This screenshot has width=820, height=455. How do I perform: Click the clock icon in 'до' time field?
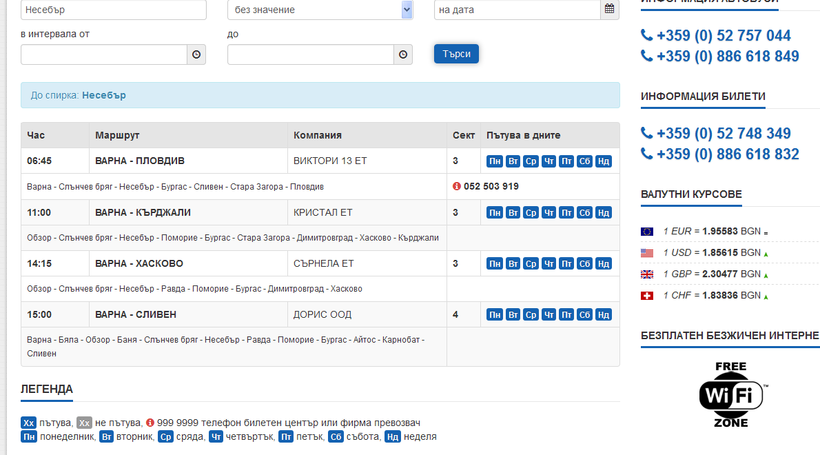pyautogui.click(x=403, y=55)
